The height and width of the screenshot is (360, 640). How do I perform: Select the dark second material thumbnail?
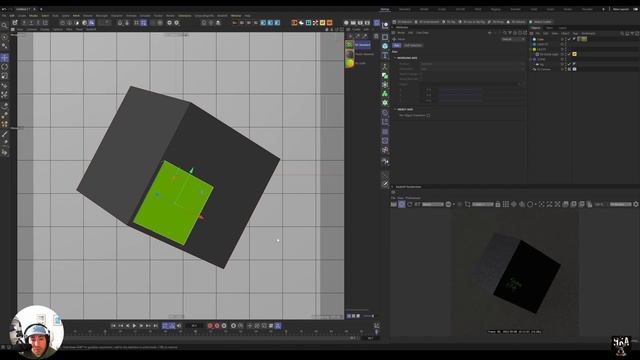pyautogui.click(x=349, y=54)
